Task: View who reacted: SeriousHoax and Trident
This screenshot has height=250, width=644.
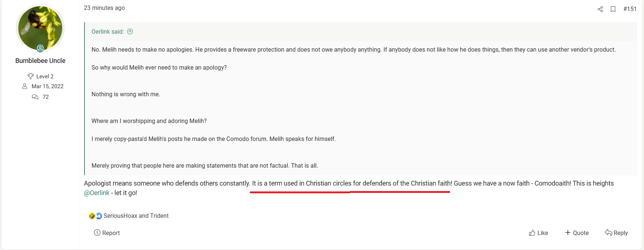Action: click(x=136, y=216)
